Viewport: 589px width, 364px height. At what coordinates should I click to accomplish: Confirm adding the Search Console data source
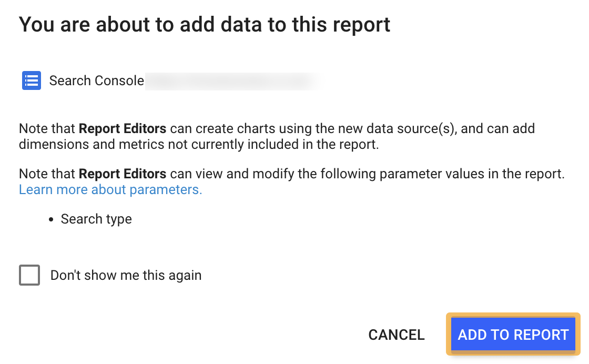tap(513, 335)
